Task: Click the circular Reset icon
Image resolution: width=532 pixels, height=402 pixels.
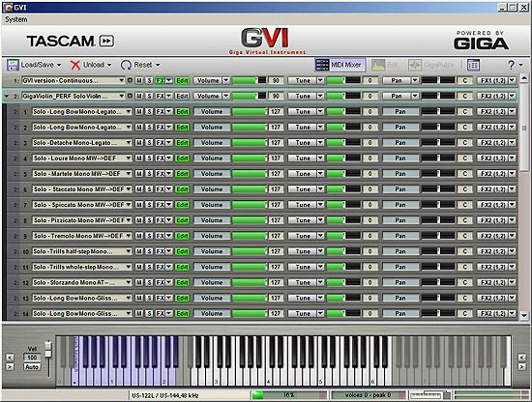Action: click(x=126, y=65)
